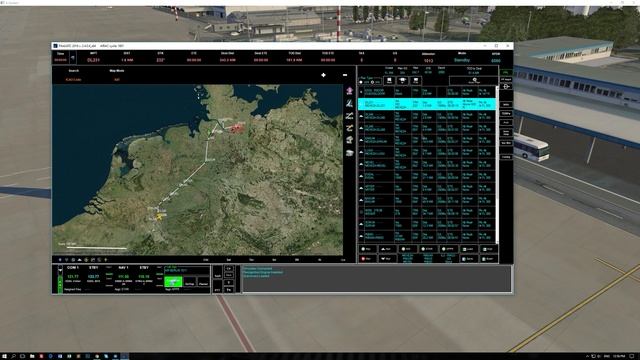Open the Map Mode selector
Image resolution: width=640 pixels, height=360 pixels.
click(x=117, y=80)
